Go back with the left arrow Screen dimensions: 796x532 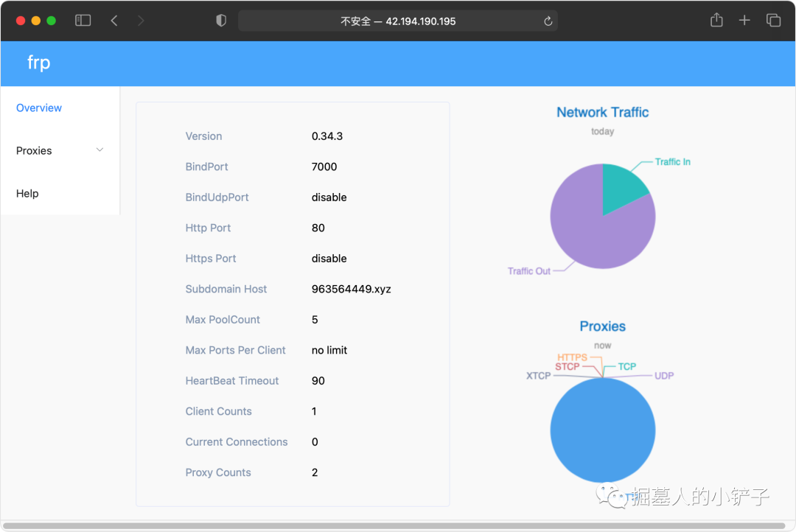point(114,21)
